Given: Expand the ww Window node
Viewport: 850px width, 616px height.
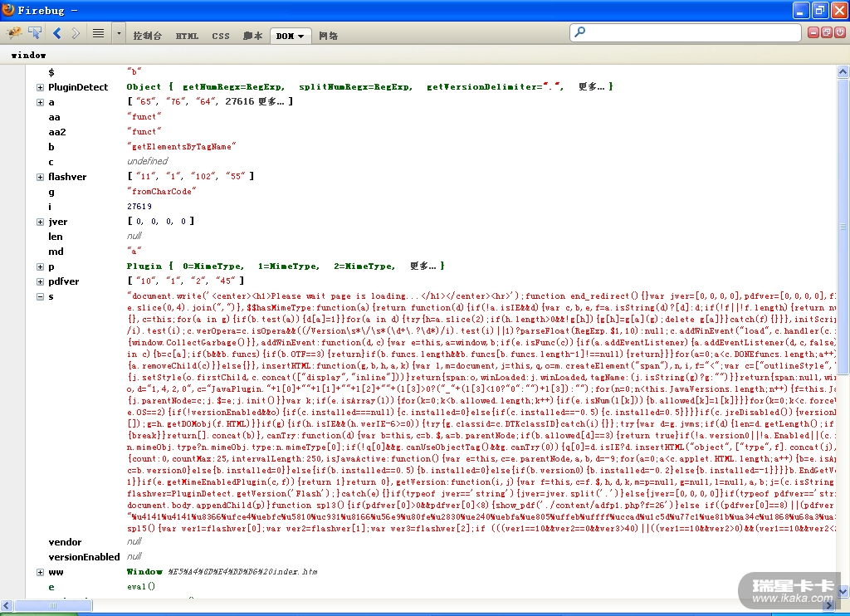Looking at the screenshot, I should pyautogui.click(x=40, y=572).
